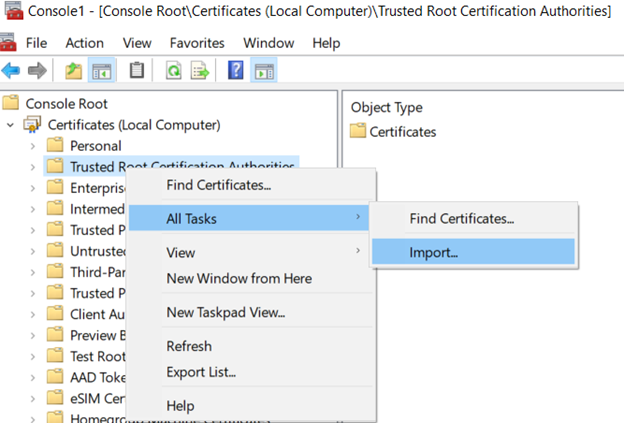Select the Console Root tree item
This screenshot has width=624, height=423.
(x=66, y=103)
